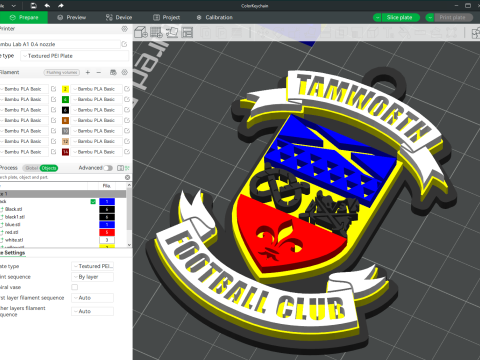Image resolution: width=480 pixels, height=360 pixels.
Task: Open the Calibration tab
Action: (215, 17)
